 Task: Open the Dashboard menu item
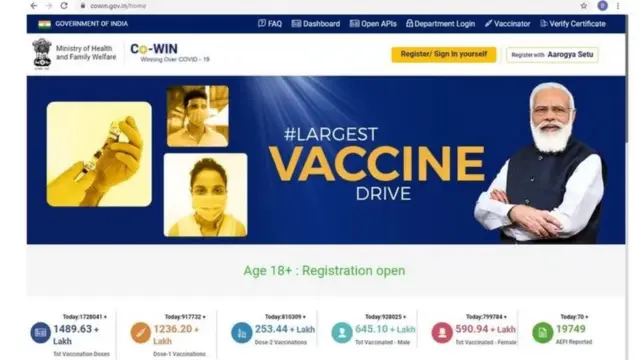click(316, 24)
